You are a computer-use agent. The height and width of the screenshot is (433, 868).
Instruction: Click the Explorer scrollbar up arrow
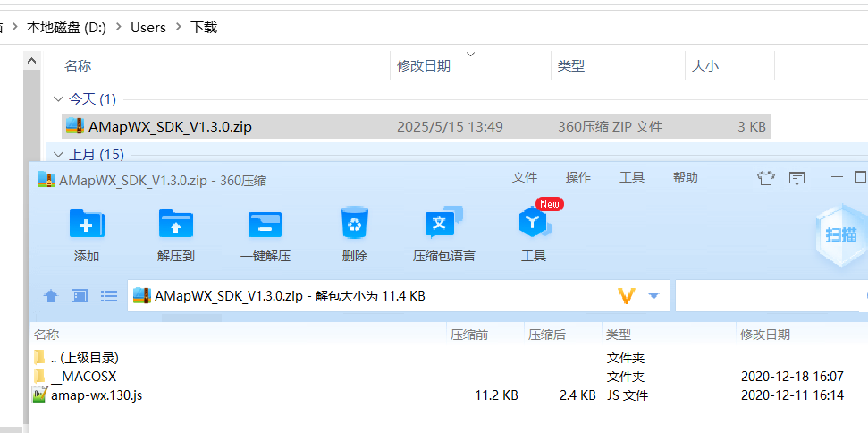point(32,60)
